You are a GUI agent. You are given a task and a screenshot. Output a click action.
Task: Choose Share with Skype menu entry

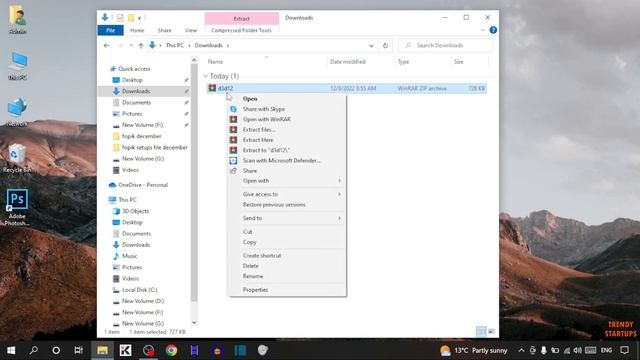click(x=287, y=109)
